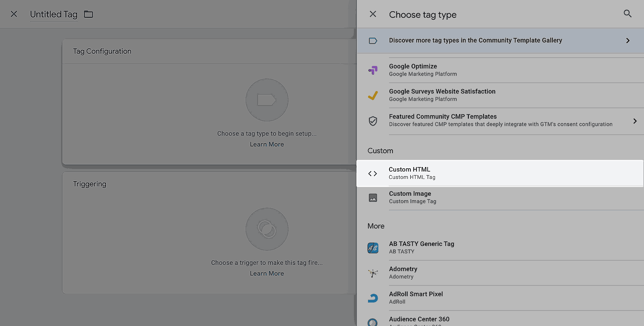644x326 pixels.
Task: Edit the Untitled Tag name field
Action: tap(54, 14)
